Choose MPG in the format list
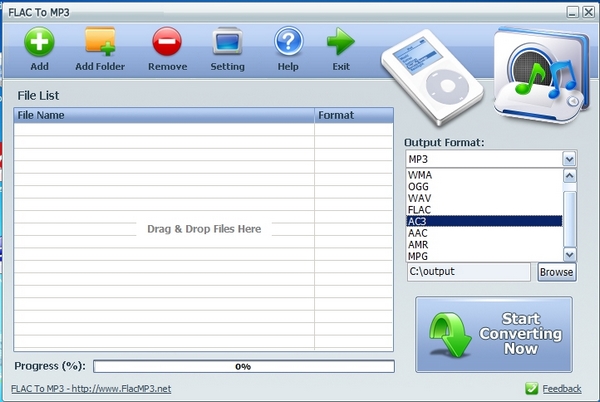The width and height of the screenshot is (600, 402). tap(484, 256)
